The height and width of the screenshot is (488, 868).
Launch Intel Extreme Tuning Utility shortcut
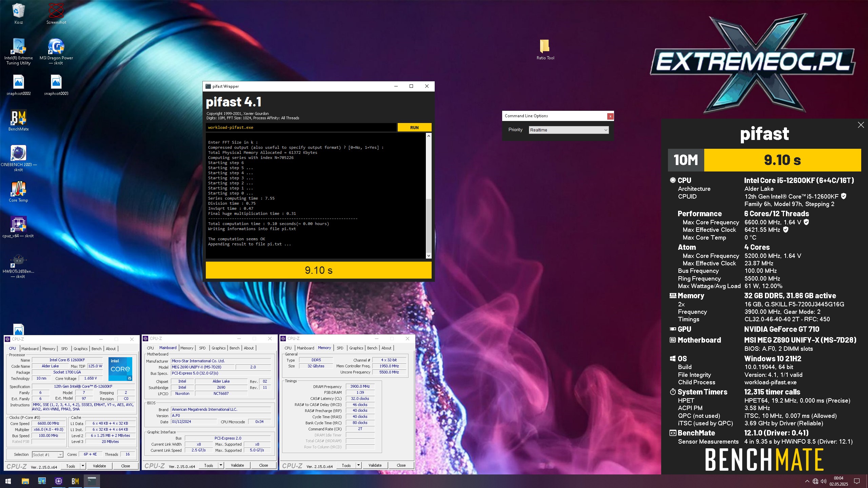[x=18, y=52]
